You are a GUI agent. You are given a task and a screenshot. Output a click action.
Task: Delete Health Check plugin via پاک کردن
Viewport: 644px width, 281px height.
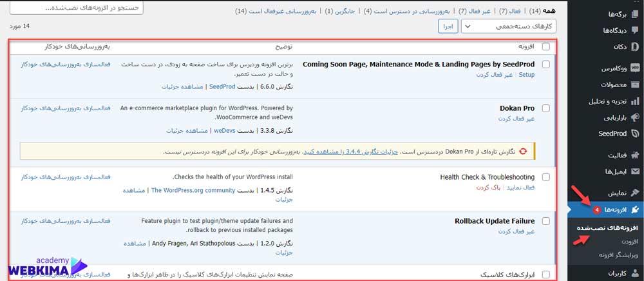coord(489,188)
